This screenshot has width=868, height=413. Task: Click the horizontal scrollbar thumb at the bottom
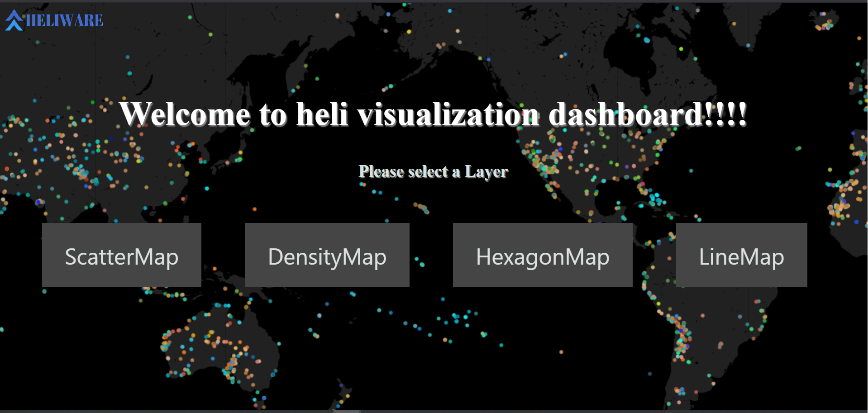pyautogui.click(x=346, y=412)
